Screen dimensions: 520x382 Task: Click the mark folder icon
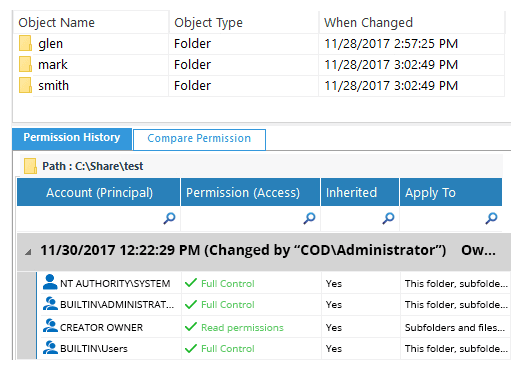25,65
